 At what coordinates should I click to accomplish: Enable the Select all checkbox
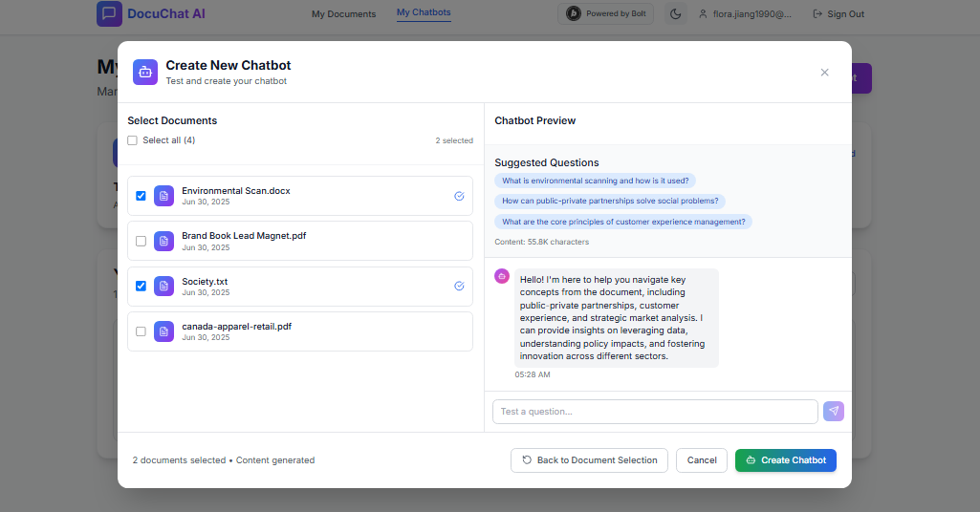(133, 140)
